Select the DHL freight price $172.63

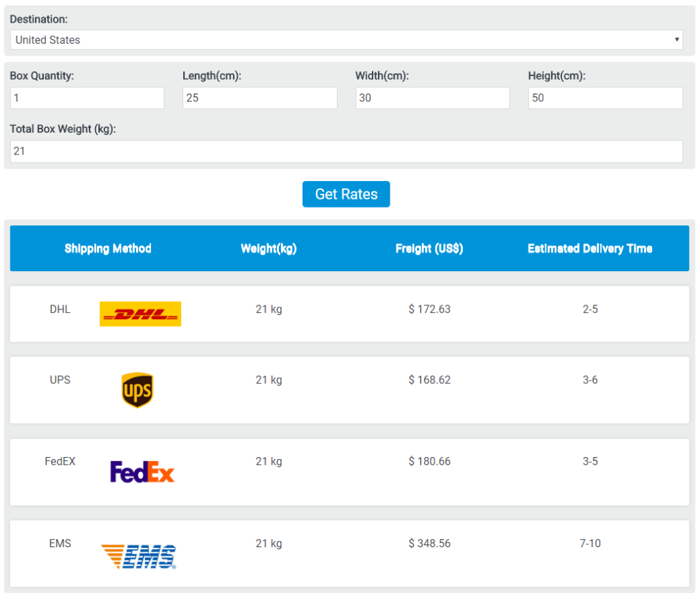click(x=429, y=309)
